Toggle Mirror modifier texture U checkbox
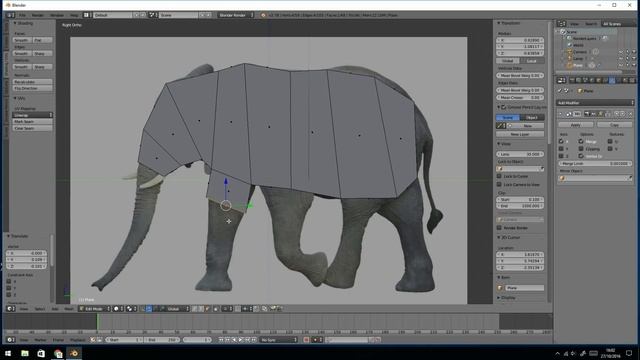 [610, 141]
